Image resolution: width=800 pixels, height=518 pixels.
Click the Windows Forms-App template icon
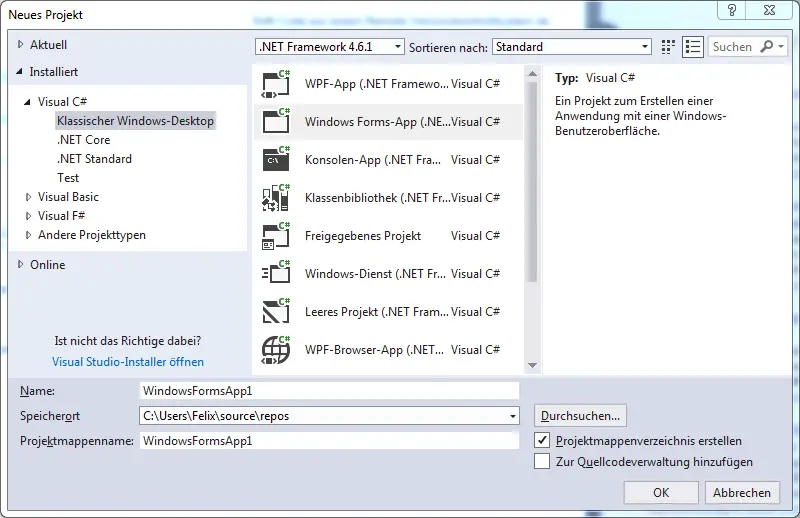[x=276, y=122]
